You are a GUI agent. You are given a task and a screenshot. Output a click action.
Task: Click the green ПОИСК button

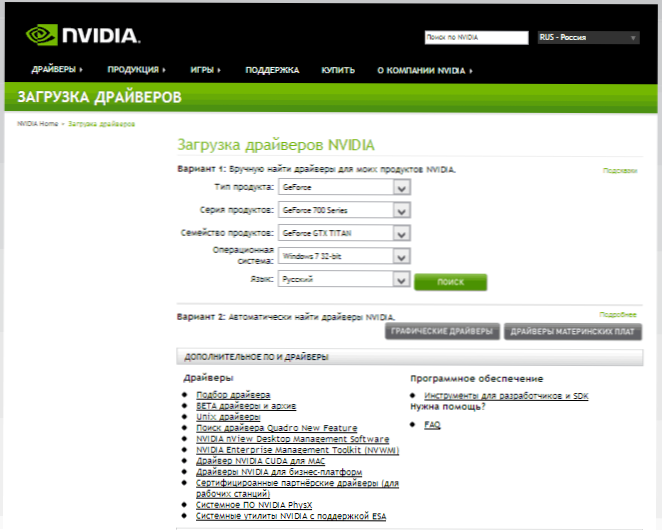click(450, 282)
